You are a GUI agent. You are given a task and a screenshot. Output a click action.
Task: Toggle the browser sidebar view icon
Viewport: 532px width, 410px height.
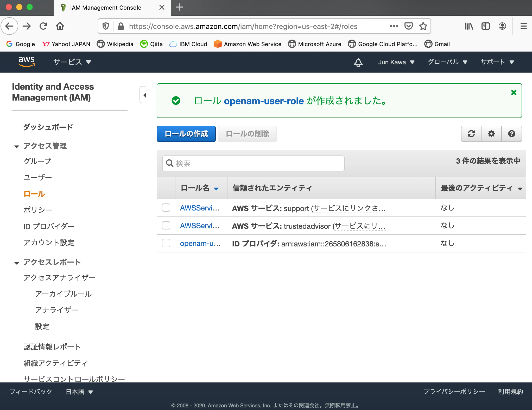pyautogui.click(x=485, y=26)
